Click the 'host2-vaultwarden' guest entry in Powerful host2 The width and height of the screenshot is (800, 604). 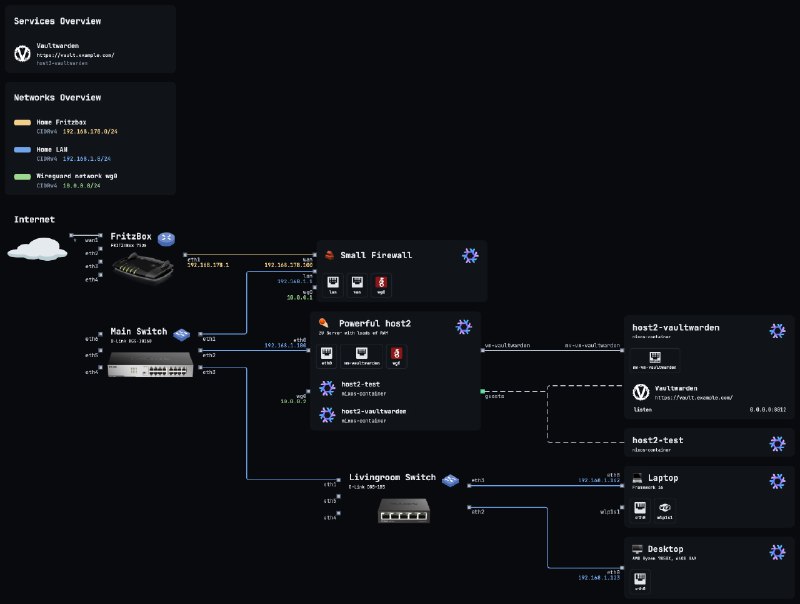pos(374,411)
